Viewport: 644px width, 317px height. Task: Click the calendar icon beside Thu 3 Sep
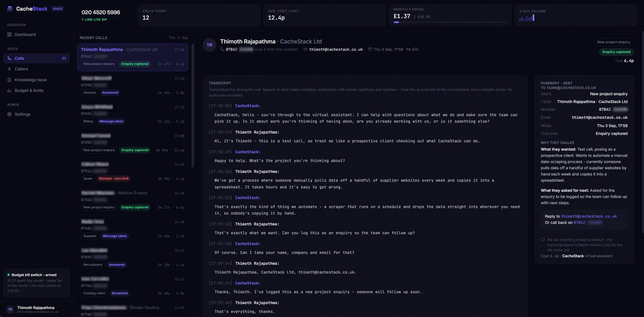(370, 49)
